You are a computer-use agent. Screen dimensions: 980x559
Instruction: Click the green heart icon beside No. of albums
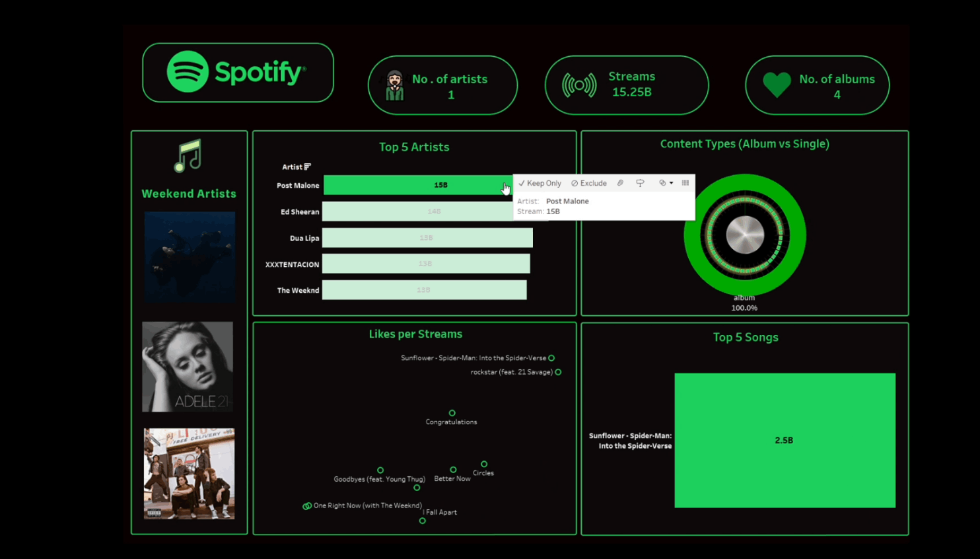(777, 85)
